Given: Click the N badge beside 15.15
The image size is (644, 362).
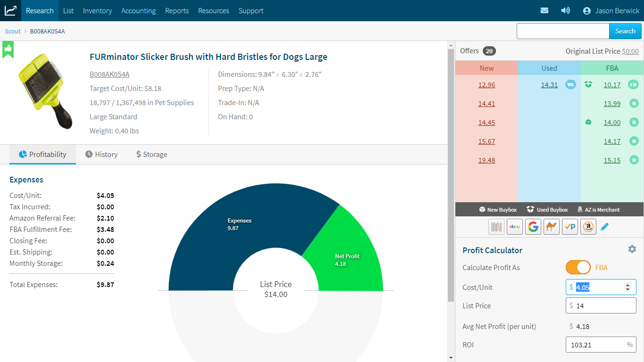Looking at the screenshot, I should pos(634,160).
